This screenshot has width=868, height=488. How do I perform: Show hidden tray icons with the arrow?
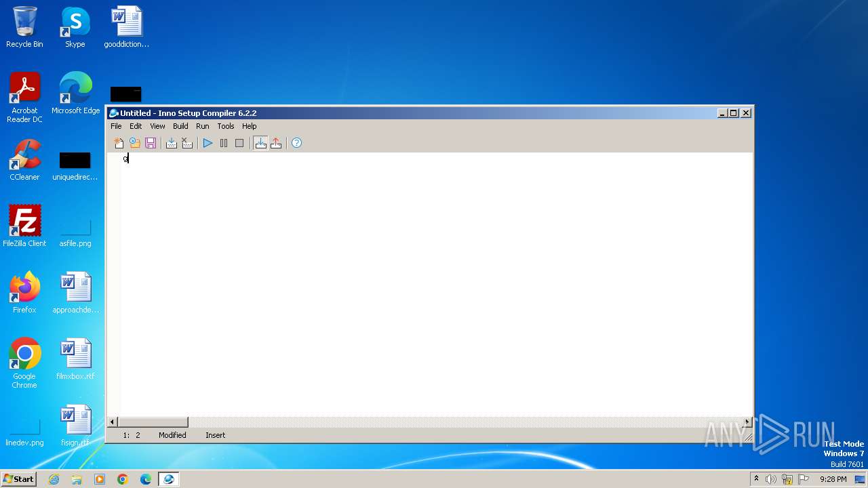(x=756, y=479)
